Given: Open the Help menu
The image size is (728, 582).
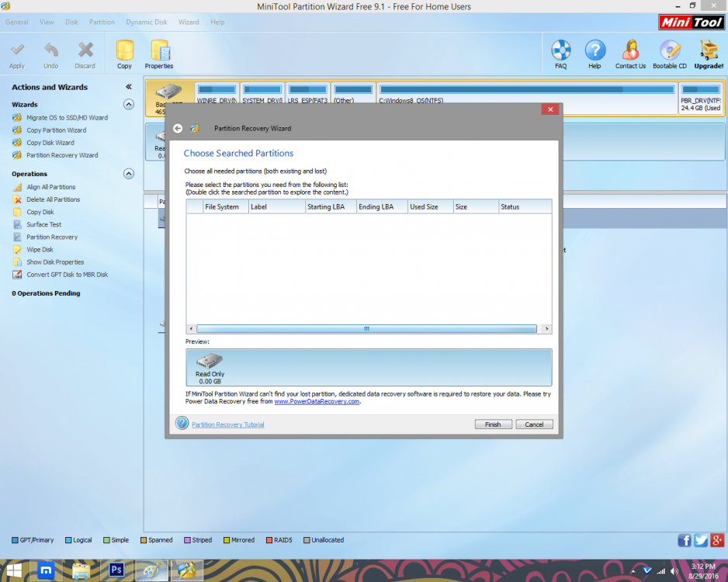Looking at the screenshot, I should (x=217, y=23).
